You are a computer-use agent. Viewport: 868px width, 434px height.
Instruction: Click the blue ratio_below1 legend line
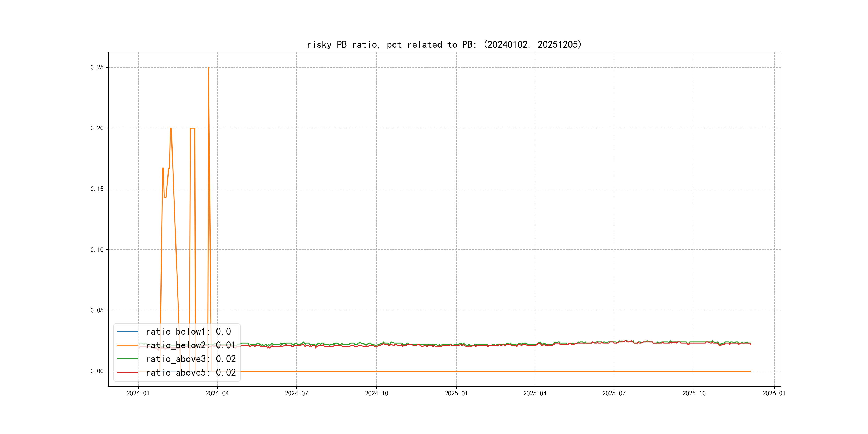coord(127,332)
